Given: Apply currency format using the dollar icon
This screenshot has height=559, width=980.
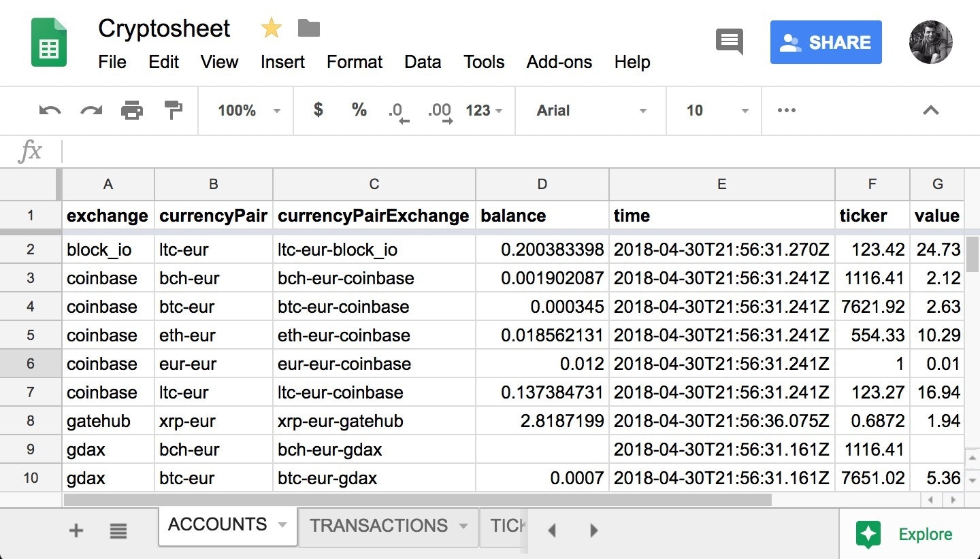Looking at the screenshot, I should [x=317, y=110].
